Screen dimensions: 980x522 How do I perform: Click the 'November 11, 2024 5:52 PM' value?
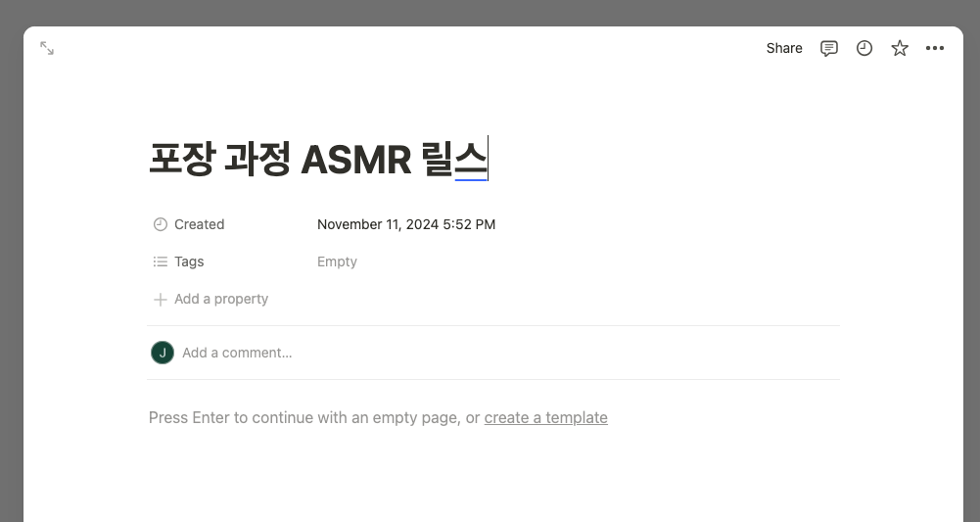[406, 224]
